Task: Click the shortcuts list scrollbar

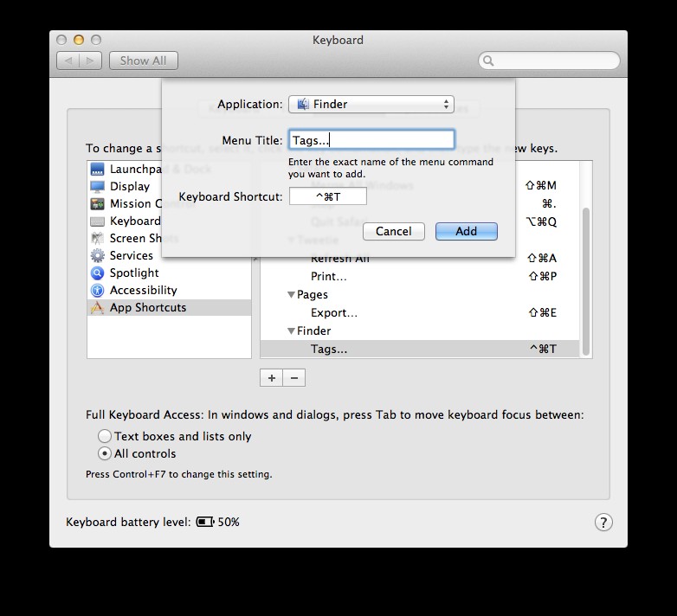Action: (586, 282)
